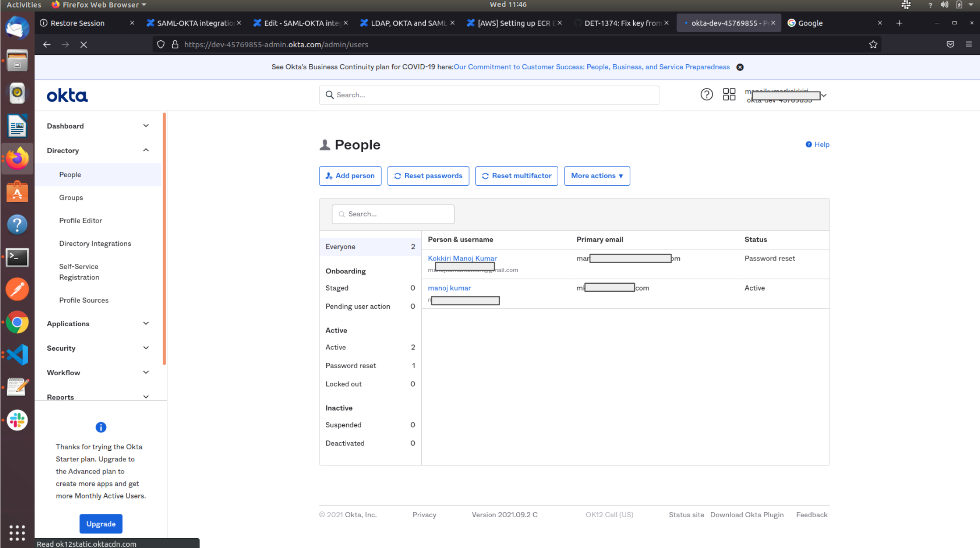Screen dimensions: 980x548
Task: Click the Add person button
Action: 350,176
